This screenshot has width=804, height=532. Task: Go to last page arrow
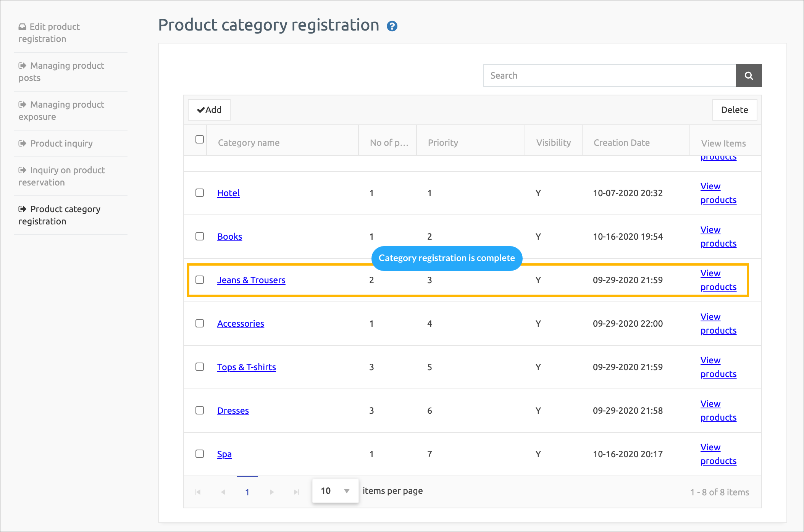pyautogui.click(x=296, y=492)
